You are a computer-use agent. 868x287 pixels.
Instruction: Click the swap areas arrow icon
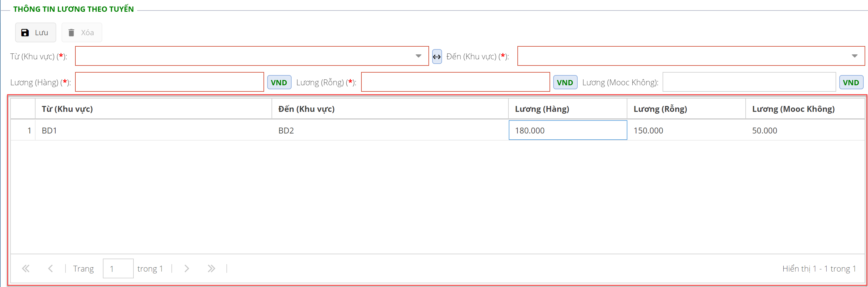pos(437,57)
